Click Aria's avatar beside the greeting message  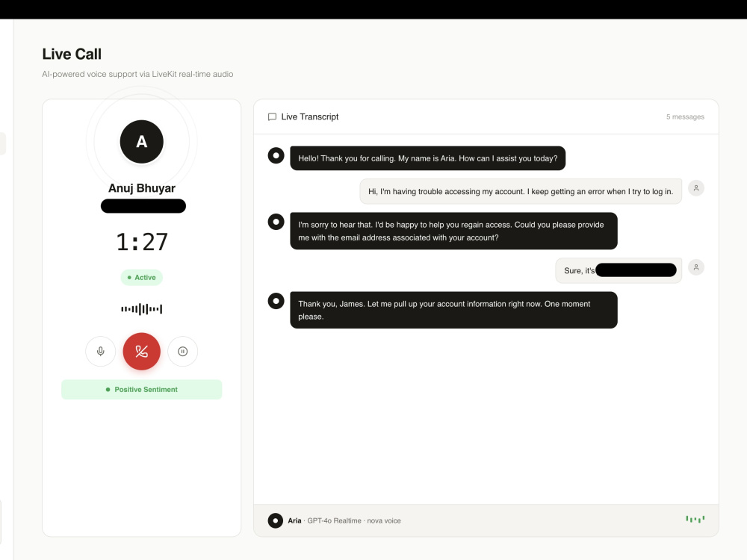click(276, 155)
